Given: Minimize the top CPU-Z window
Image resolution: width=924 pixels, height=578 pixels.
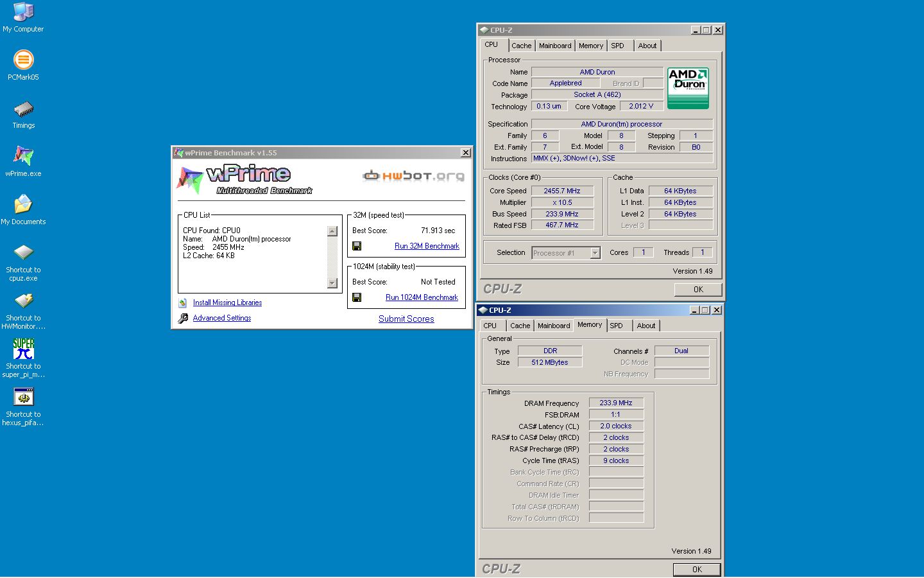Looking at the screenshot, I should point(696,30).
